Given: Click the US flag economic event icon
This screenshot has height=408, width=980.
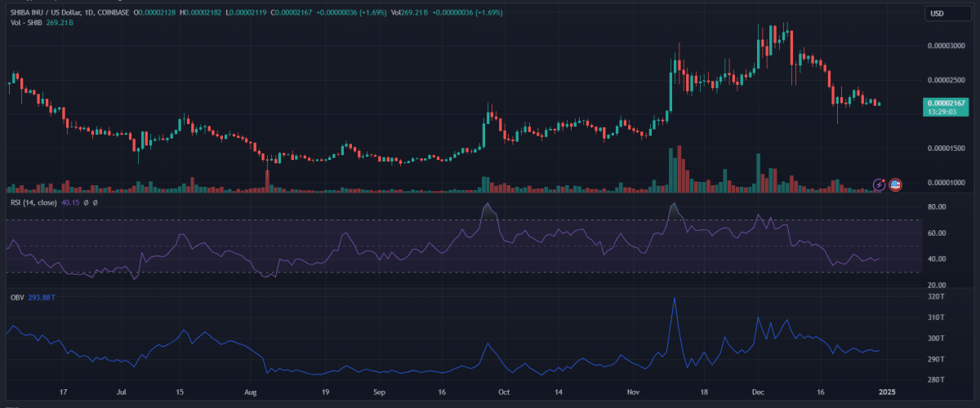Looking at the screenshot, I should 895,185.
